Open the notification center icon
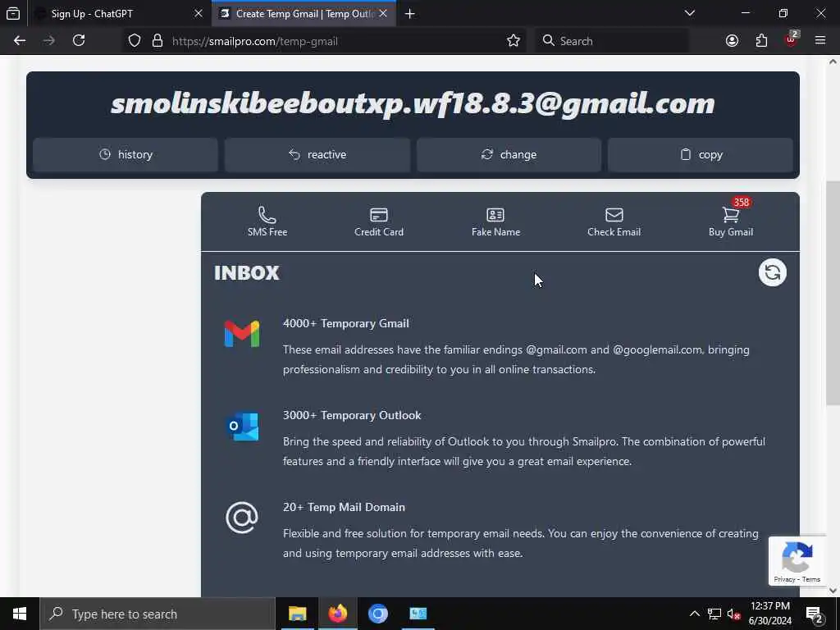 pos(815,614)
